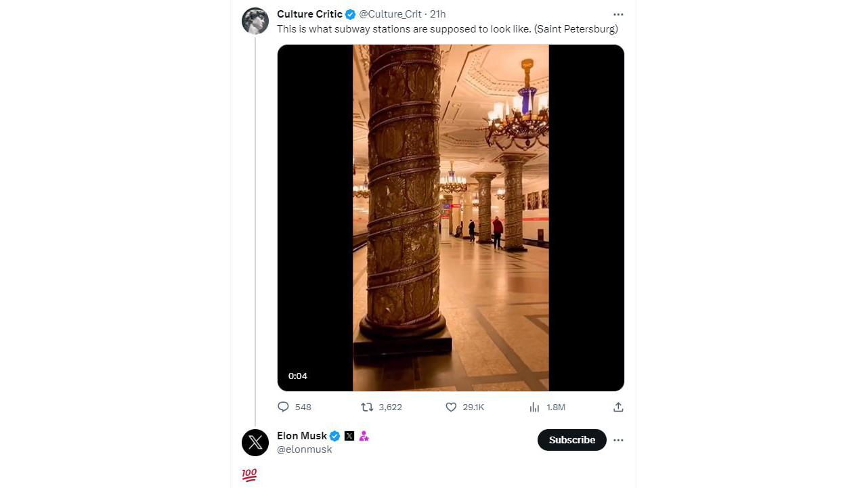Screen dimensions: 868x488
Task: Open the Culture Critic display name link
Action: click(309, 14)
